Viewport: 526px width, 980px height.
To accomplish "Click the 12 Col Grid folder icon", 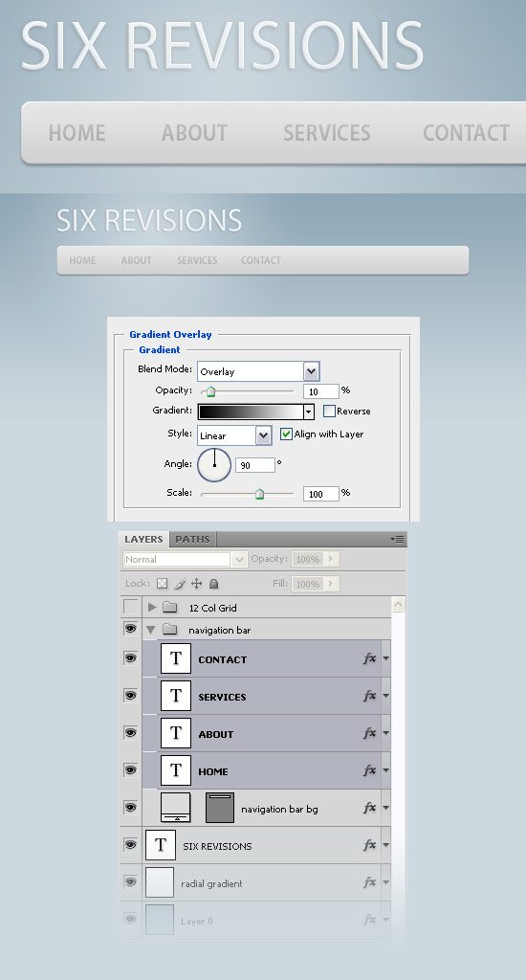I will [x=170, y=607].
